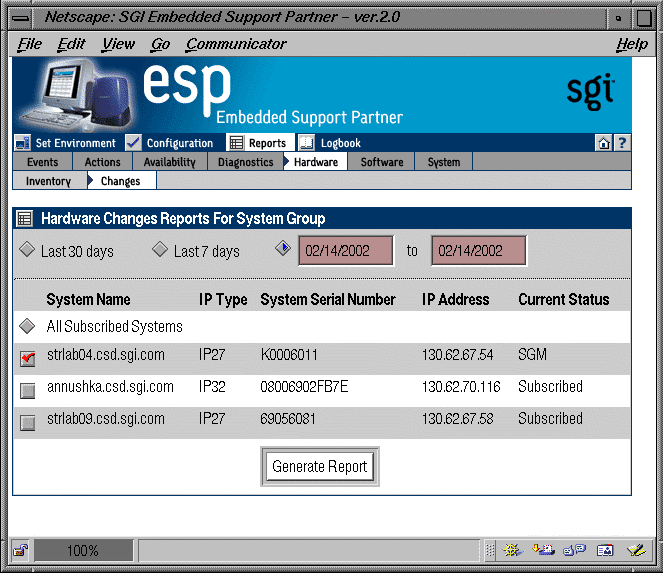Switch to the Software tab
The width and height of the screenshot is (663, 573).
pyautogui.click(x=382, y=162)
